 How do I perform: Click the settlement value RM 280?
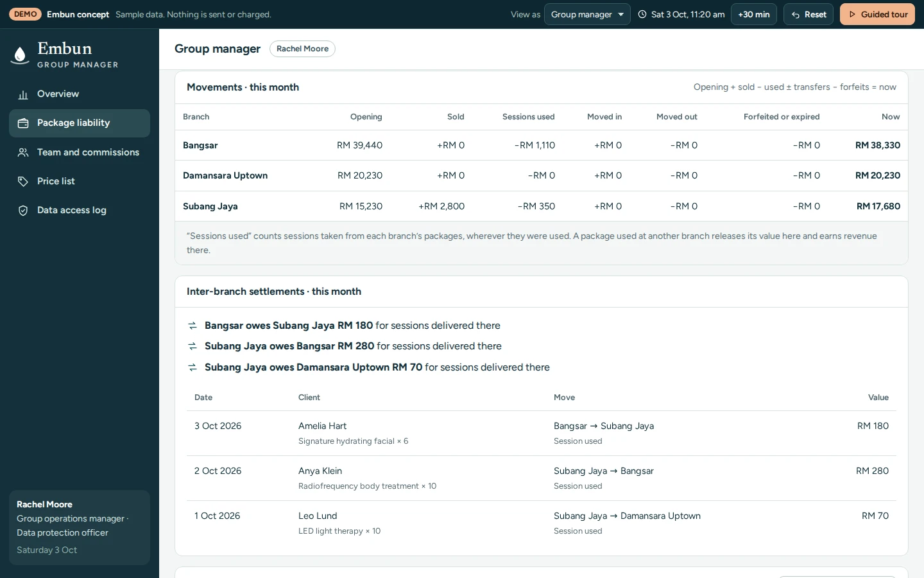[872, 471]
